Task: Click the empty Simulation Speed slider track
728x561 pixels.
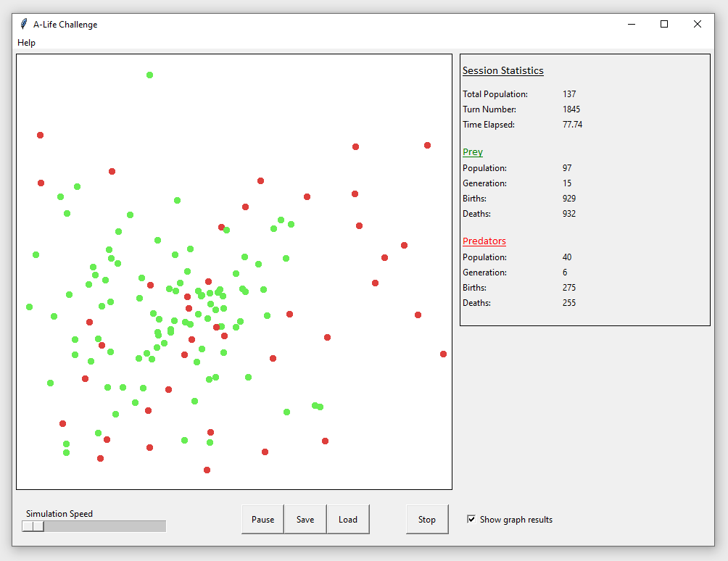Action: 105,526
